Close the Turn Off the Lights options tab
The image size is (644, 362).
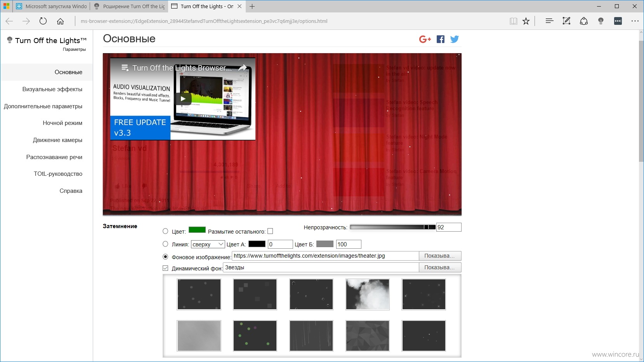240,6
